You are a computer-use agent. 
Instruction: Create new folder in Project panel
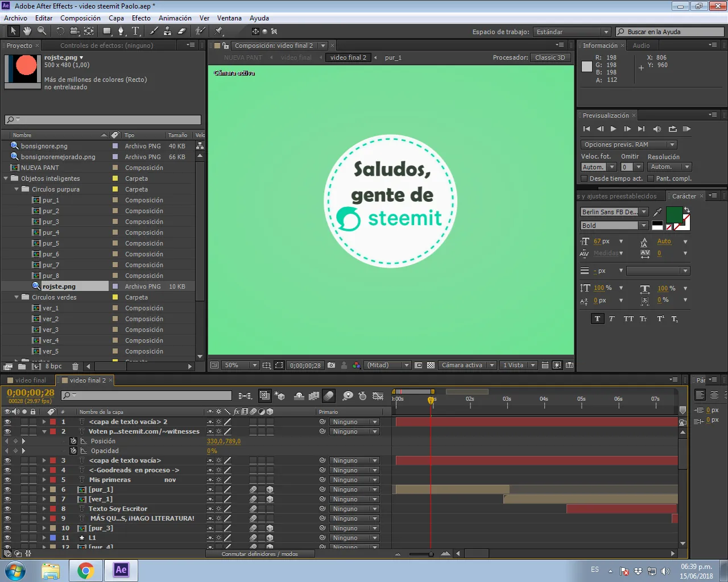coord(22,367)
